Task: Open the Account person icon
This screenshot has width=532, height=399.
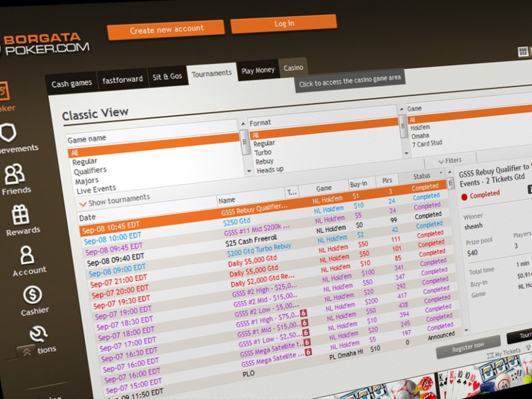Action: tap(27, 255)
